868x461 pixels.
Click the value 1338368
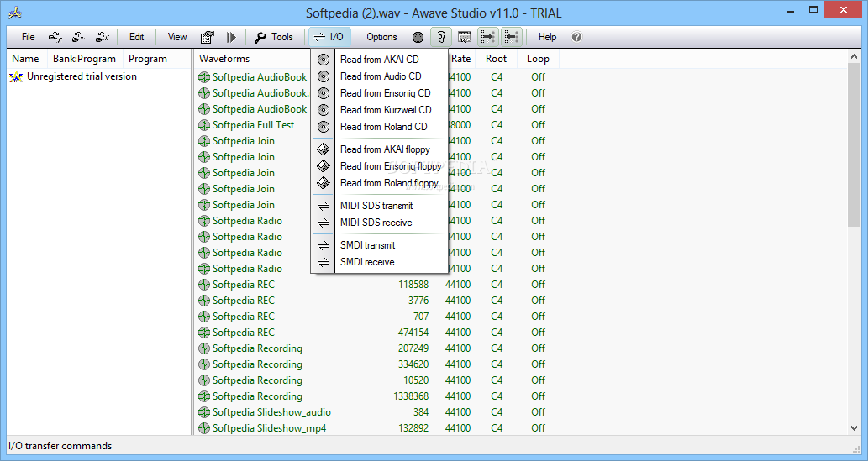(411, 396)
